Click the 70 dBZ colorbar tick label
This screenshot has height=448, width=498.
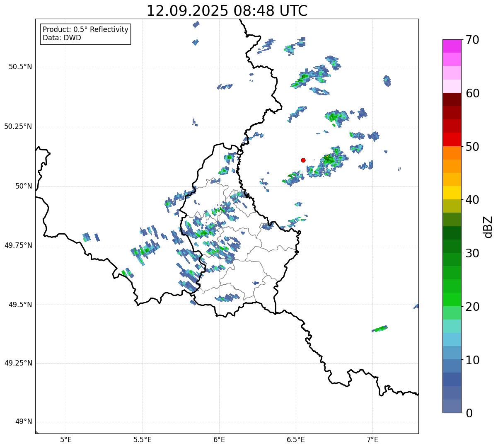[472, 40]
